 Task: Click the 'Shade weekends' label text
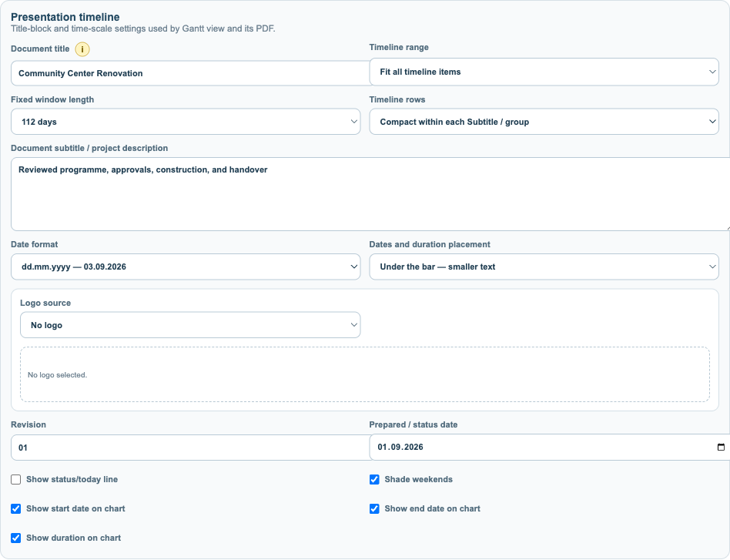tap(418, 479)
